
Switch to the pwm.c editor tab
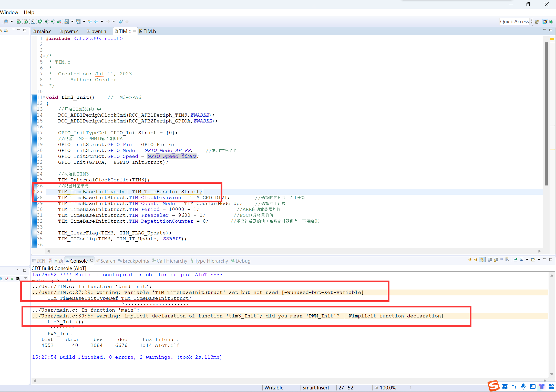point(69,31)
